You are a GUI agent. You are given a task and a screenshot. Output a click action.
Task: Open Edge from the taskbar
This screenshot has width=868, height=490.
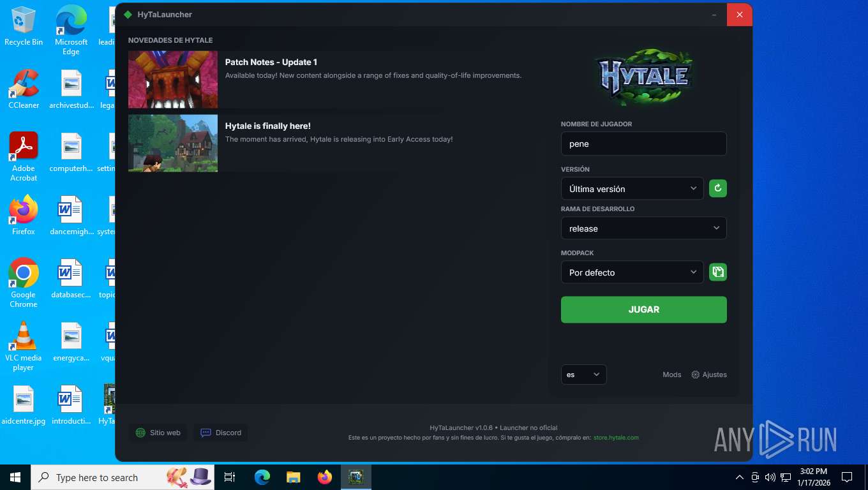click(x=262, y=477)
